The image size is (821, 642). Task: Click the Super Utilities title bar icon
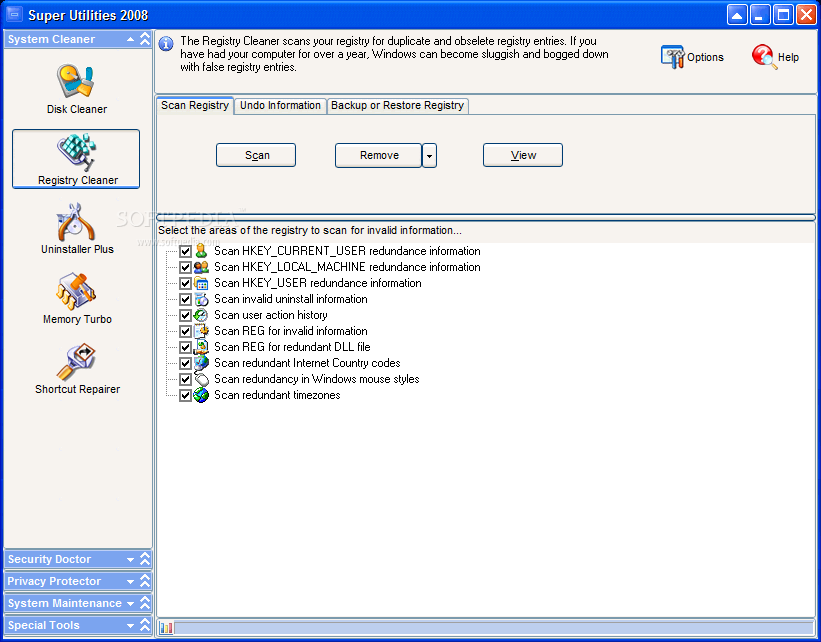click(14, 15)
